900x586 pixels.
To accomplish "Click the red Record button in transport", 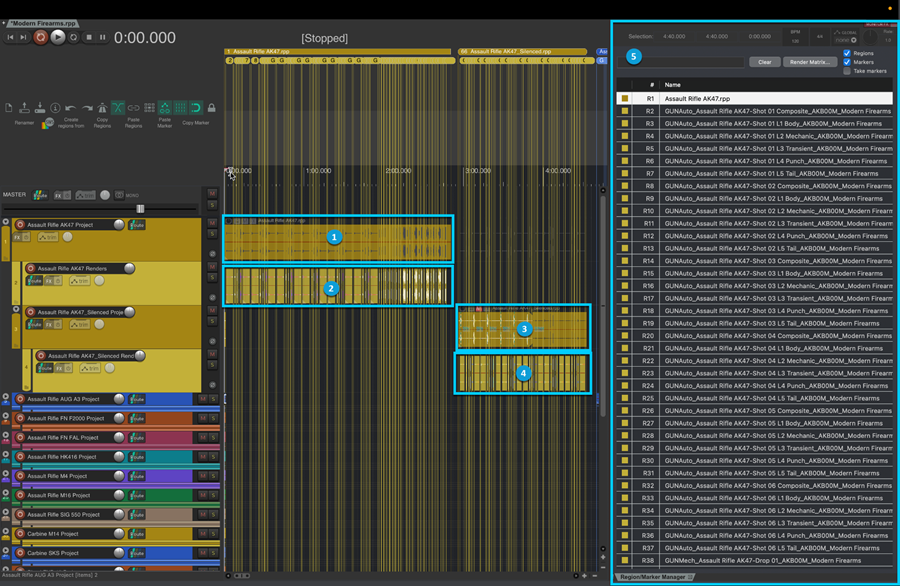I will pyautogui.click(x=41, y=37).
